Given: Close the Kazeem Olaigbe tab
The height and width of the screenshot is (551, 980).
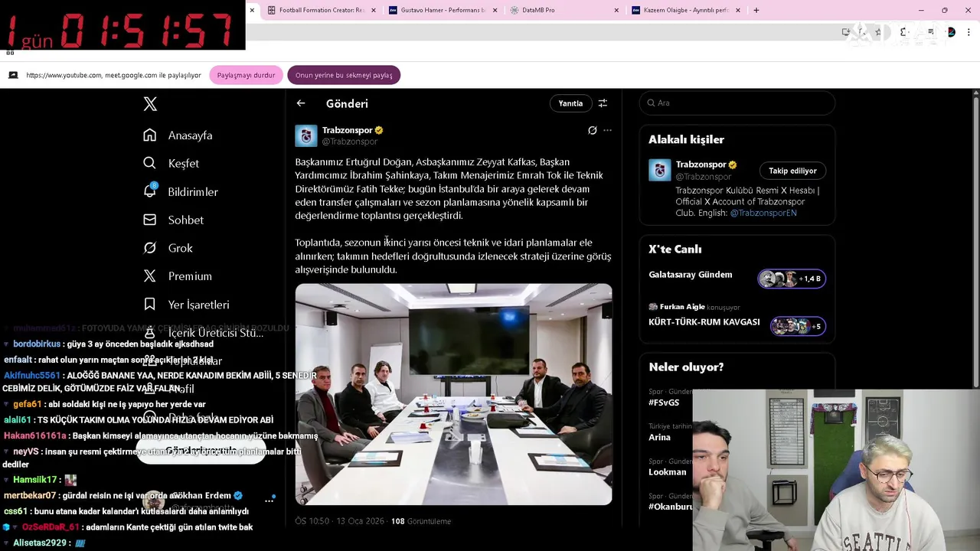Looking at the screenshot, I should 738,10.
